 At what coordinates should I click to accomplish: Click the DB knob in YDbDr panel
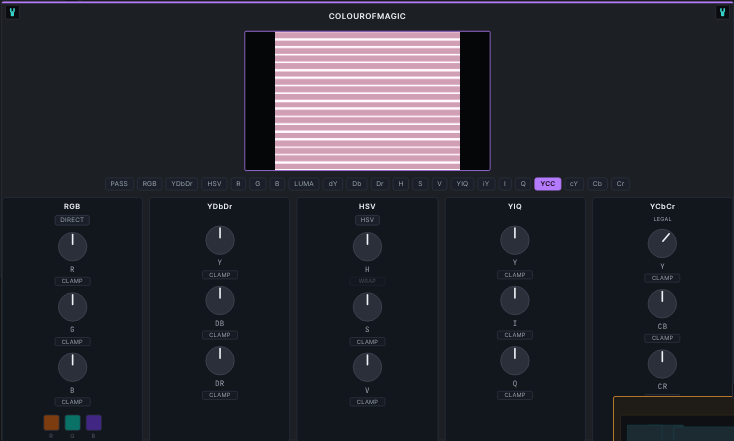click(x=220, y=301)
